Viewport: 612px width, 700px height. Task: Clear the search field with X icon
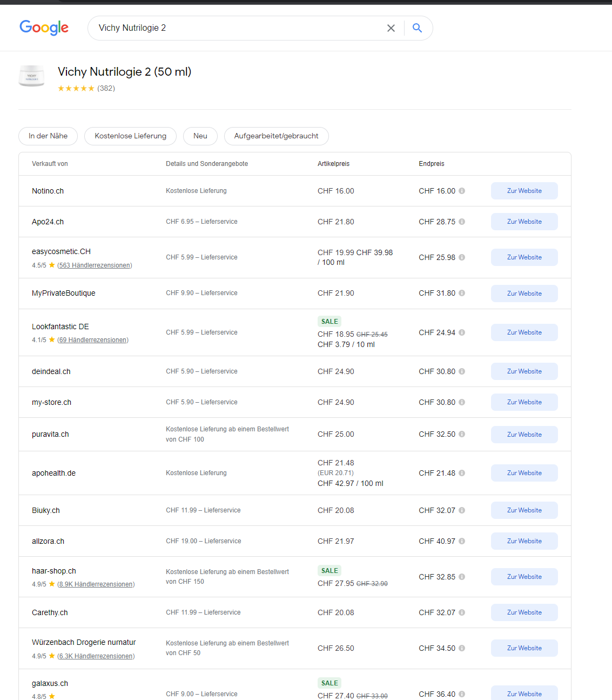point(391,28)
